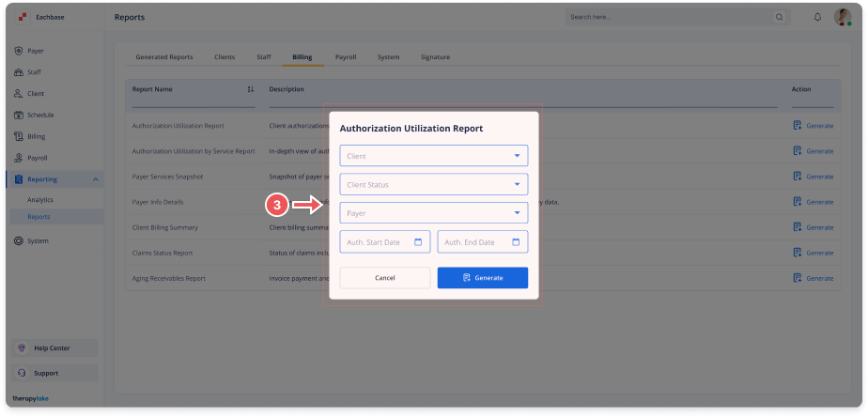Click Payer Info Details row name

(x=158, y=202)
